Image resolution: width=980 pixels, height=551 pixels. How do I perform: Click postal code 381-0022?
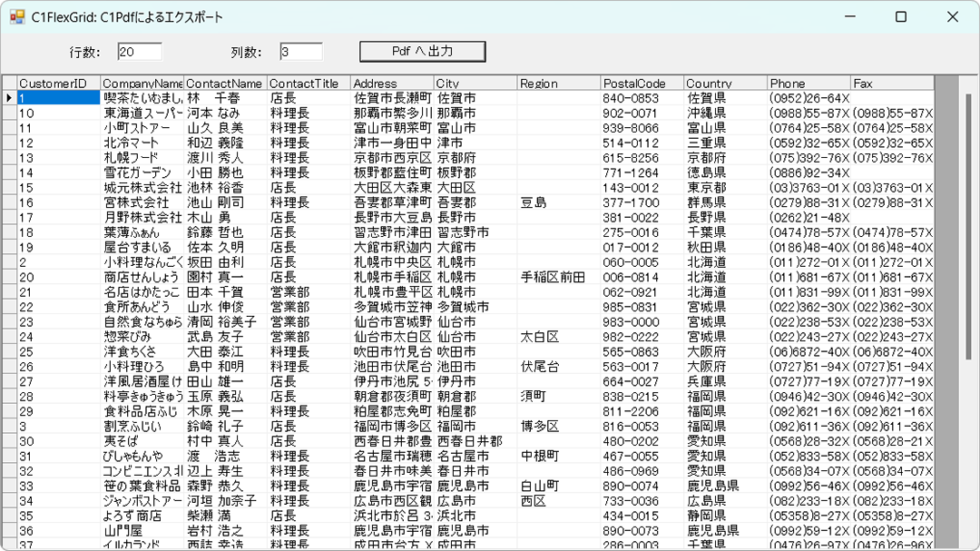coord(642,218)
